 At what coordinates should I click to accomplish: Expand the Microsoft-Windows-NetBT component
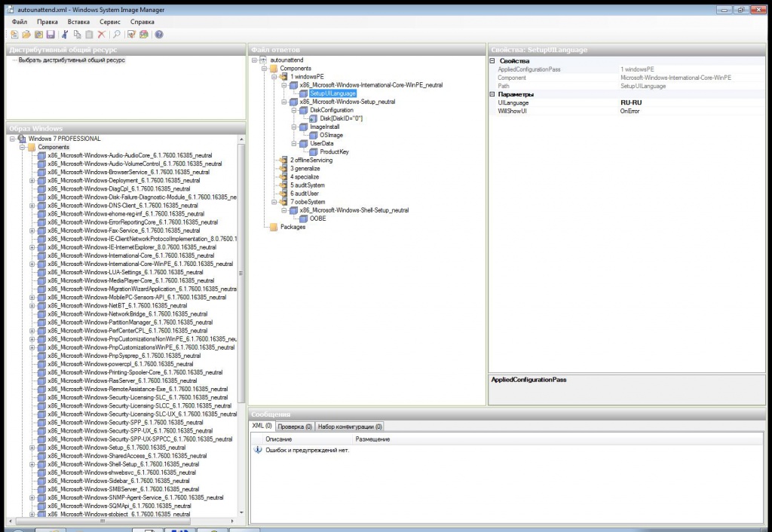coord(32,306)
